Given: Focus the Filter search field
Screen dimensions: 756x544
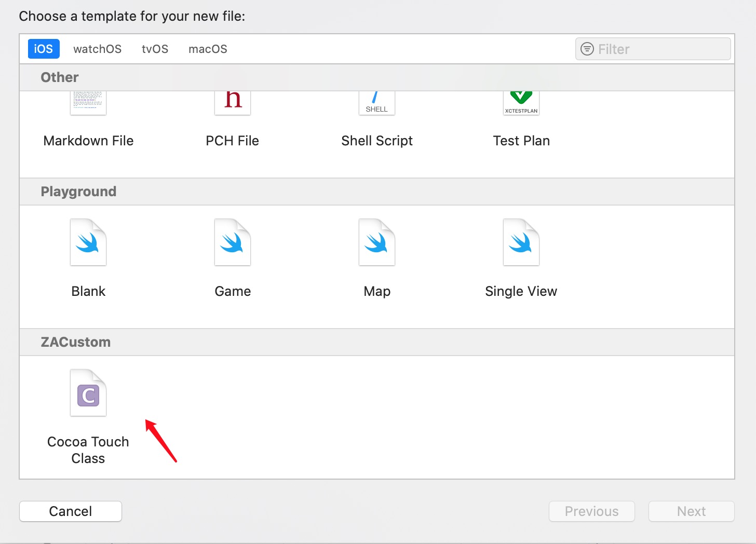Looking at the screenshot, I should point(653,49).
